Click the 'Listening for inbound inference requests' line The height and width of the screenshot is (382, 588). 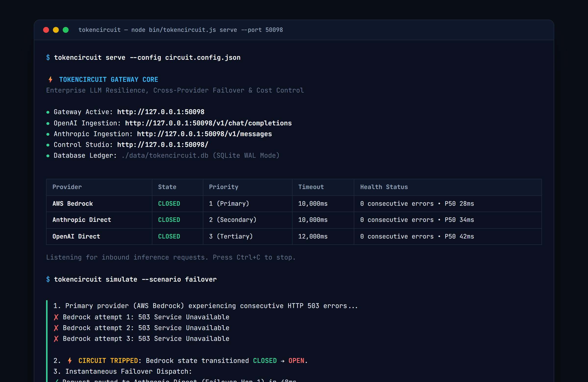[x=171, y=257]
